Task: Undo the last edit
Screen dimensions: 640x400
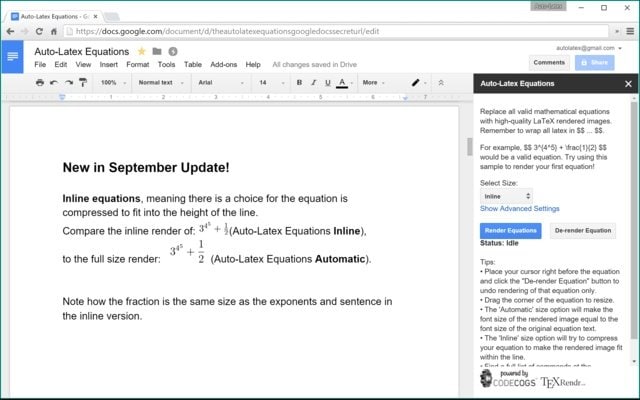Action: pyautogui.click(x=54, y=83)
